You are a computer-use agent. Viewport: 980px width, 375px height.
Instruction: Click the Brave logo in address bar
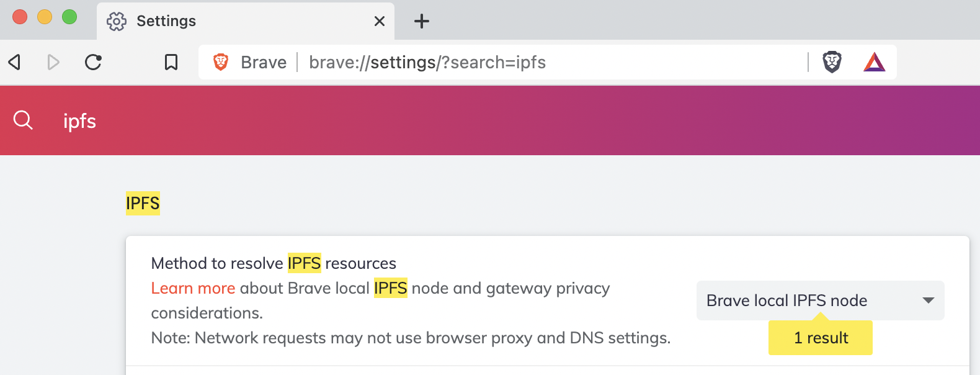[221, 62]
